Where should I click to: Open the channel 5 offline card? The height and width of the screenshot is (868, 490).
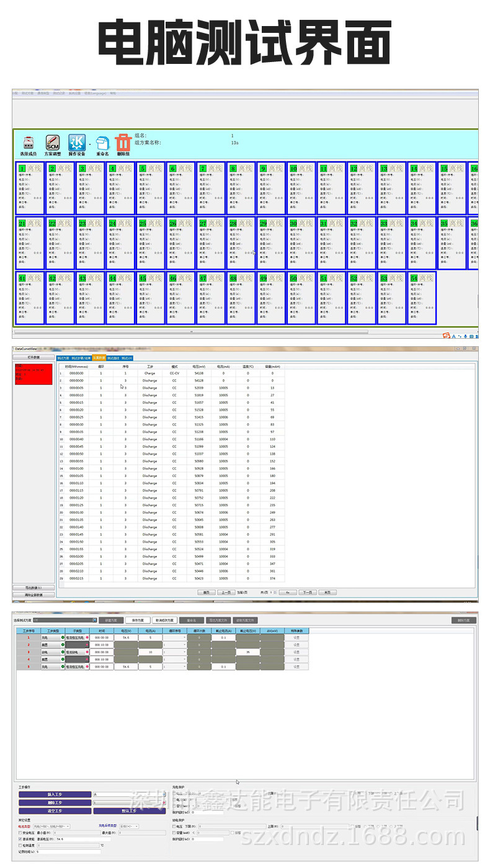point(151,189)
